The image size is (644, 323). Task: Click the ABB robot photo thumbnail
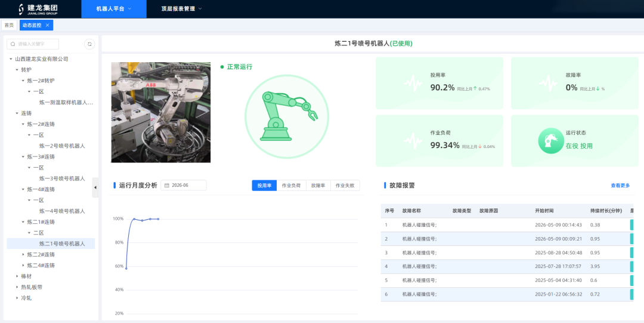tap(160, 112)
